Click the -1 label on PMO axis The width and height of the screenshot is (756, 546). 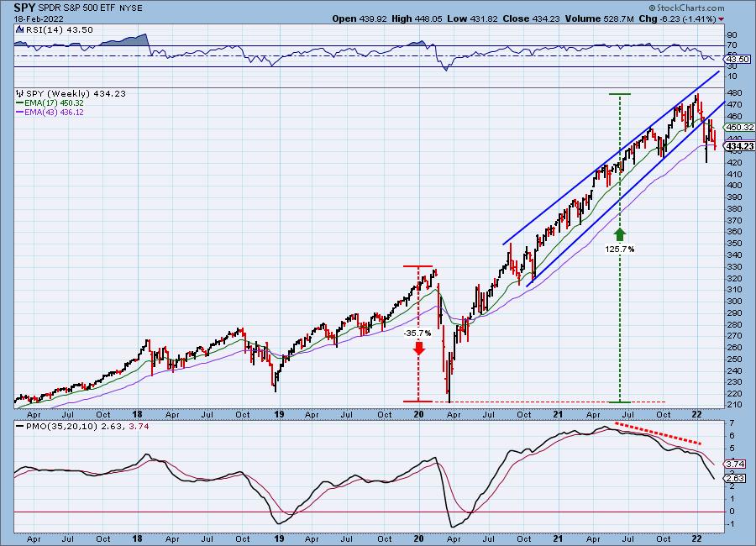[731, 524]
